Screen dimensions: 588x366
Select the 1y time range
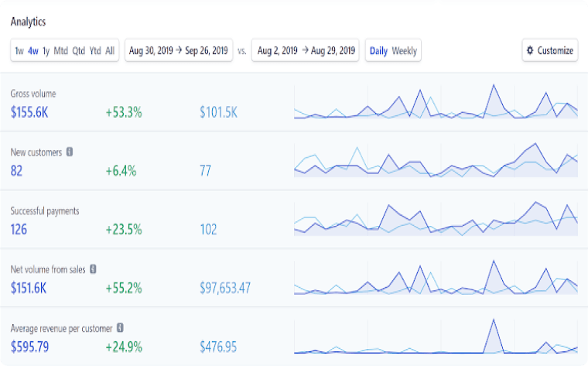pos(46,50)
